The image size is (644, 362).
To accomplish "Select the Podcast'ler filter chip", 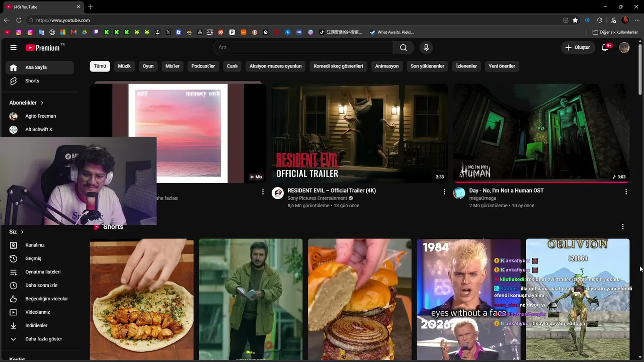I will 203,66.
